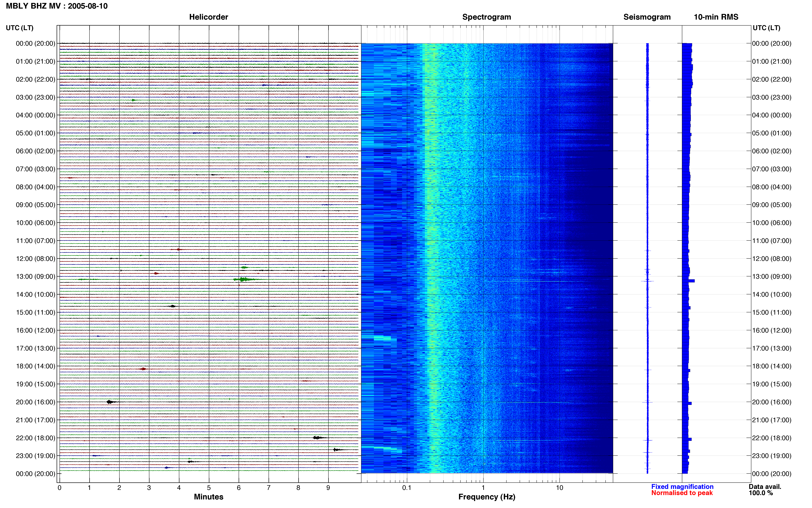Click the right time label '16:00 (12:00)'

pyautogui.click(x=772, y=330)
